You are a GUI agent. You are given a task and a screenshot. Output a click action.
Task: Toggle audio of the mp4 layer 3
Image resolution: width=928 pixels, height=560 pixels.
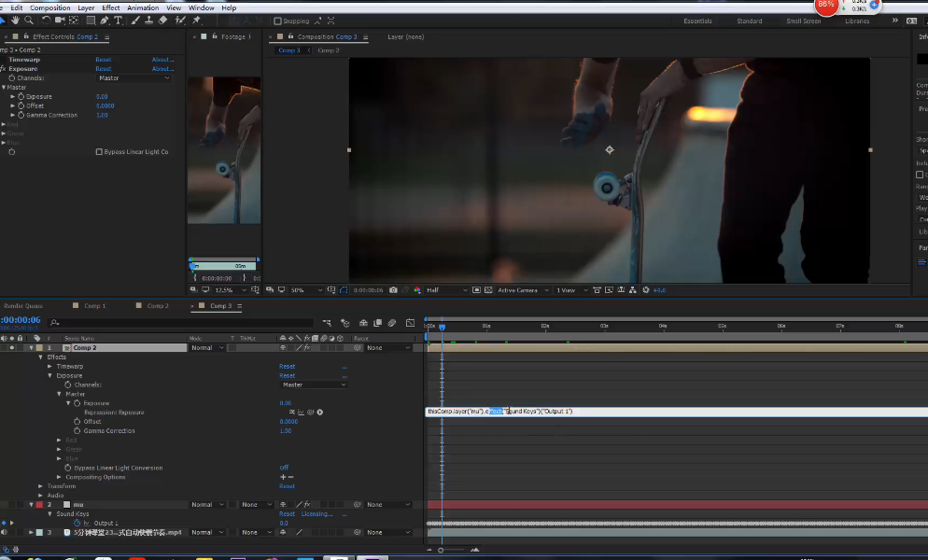(x=4, y=533)
